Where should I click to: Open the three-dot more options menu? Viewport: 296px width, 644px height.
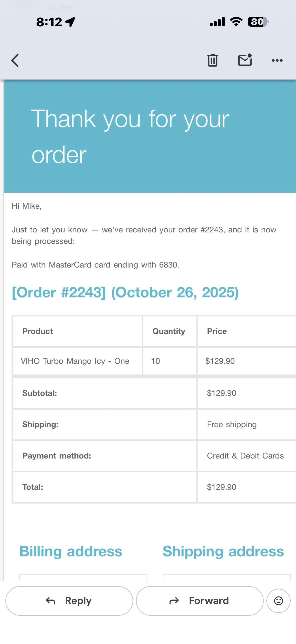coord(277,60)
